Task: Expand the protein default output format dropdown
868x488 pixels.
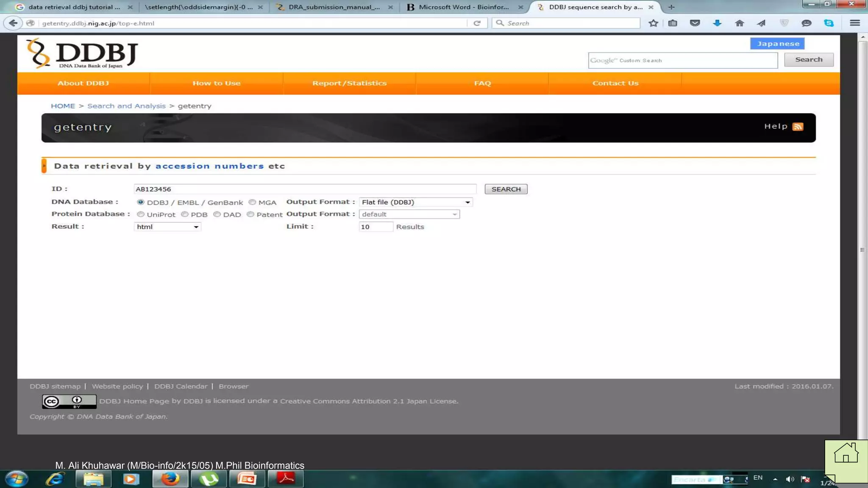Action: pos(409,214)
